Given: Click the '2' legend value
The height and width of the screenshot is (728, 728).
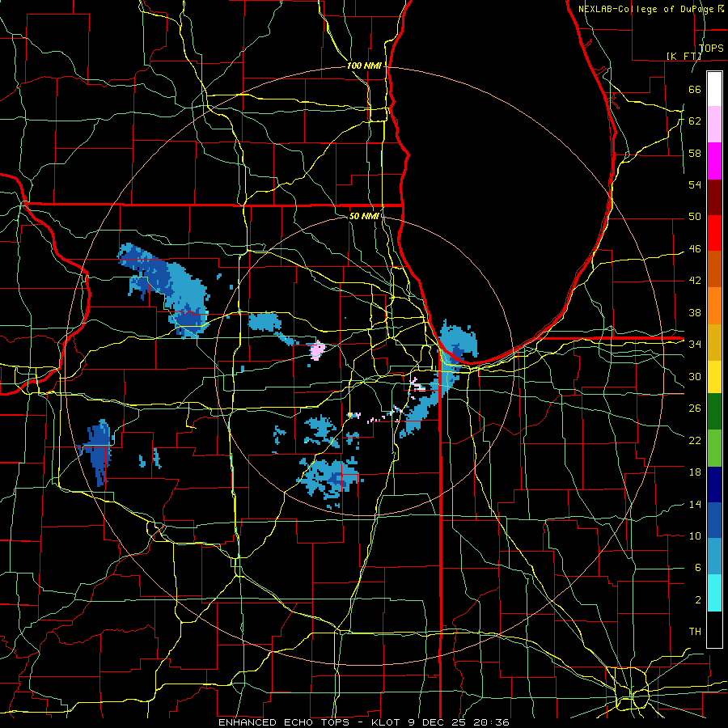Looking at the screenshot, I should click(x=698, y=600).
